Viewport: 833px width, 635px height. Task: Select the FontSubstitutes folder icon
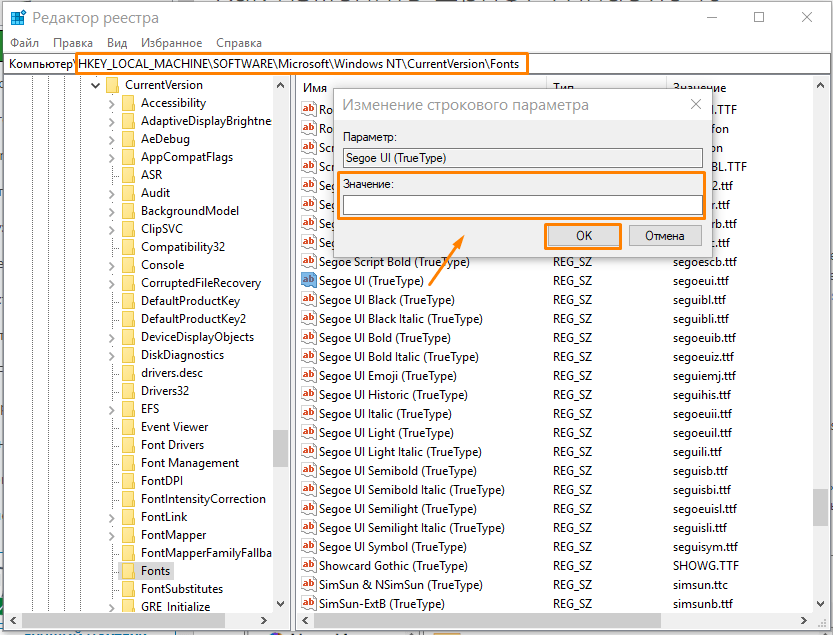(x=128, y=589)
